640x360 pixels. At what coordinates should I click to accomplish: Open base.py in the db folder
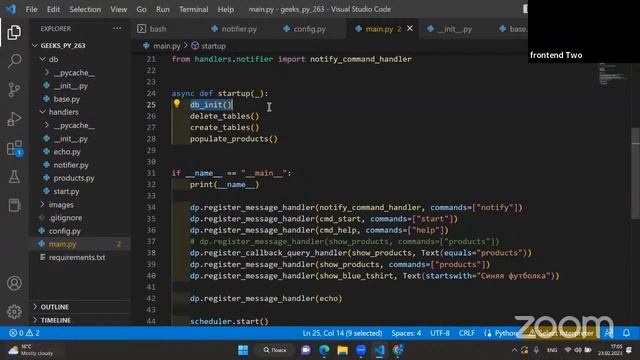[x=67, y=99]
